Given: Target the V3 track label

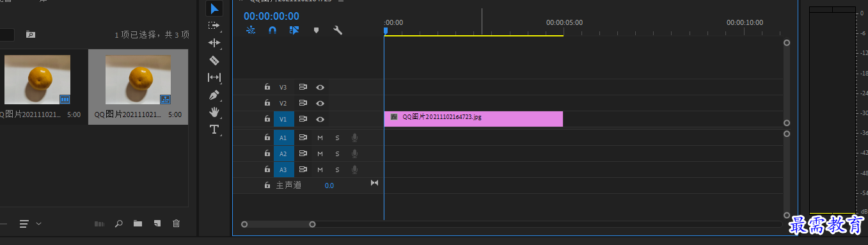Looking at the screenshot, I should click(x=283, y=87).
